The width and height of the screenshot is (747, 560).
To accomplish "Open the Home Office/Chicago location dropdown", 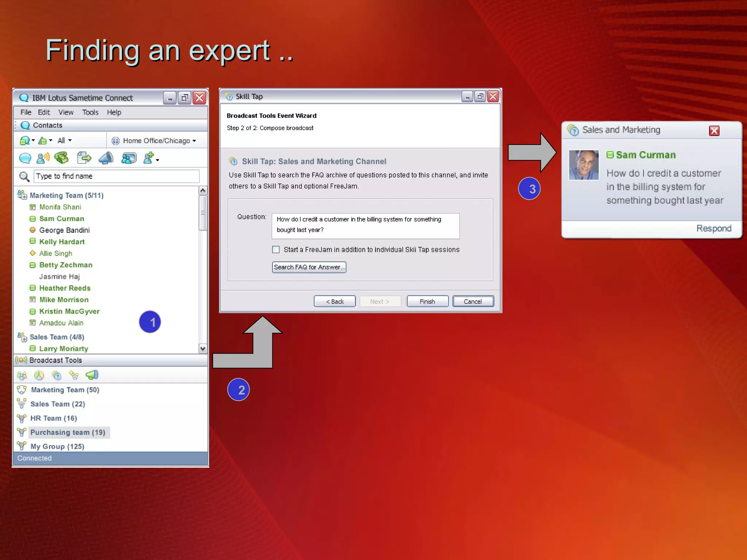I will (x=156, y=141).
